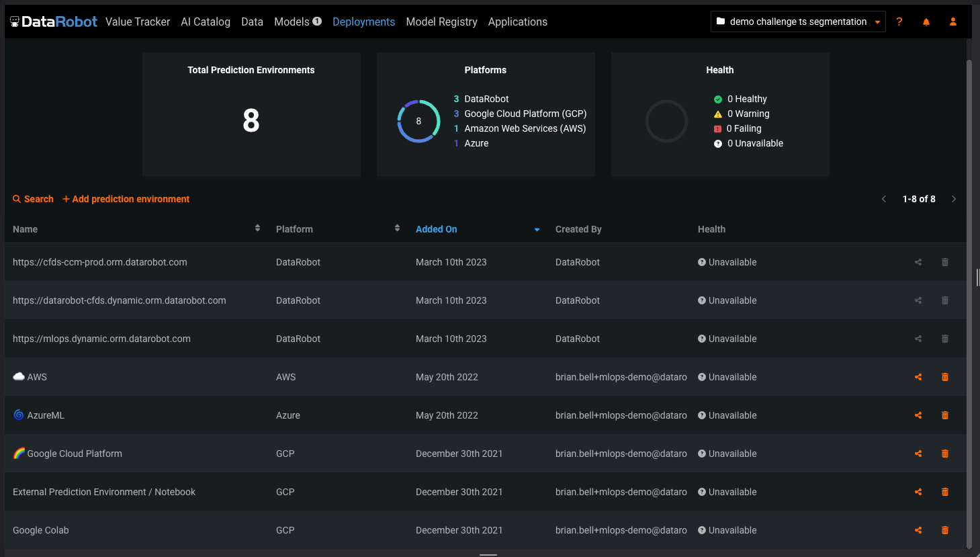Open the Data tab

pyautogui.click(x=252, y=22)
